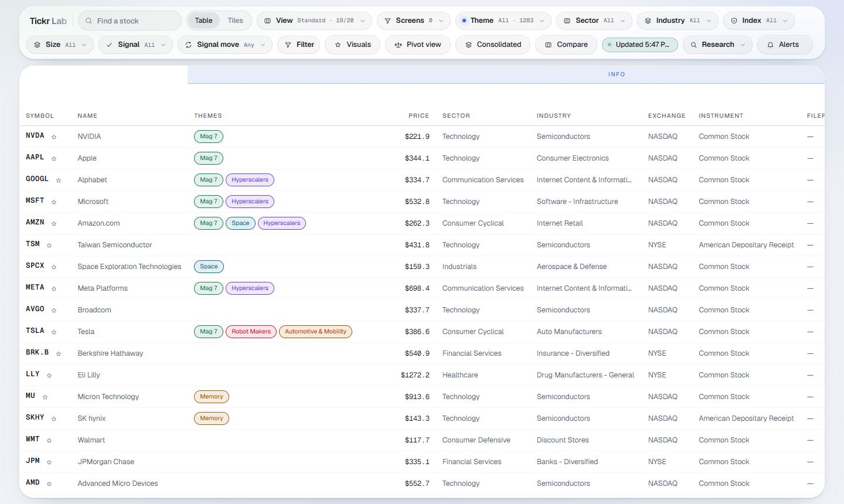844x504 pixels.
Task: Expand the Signal move dropdown
Action: pos(225,45)
